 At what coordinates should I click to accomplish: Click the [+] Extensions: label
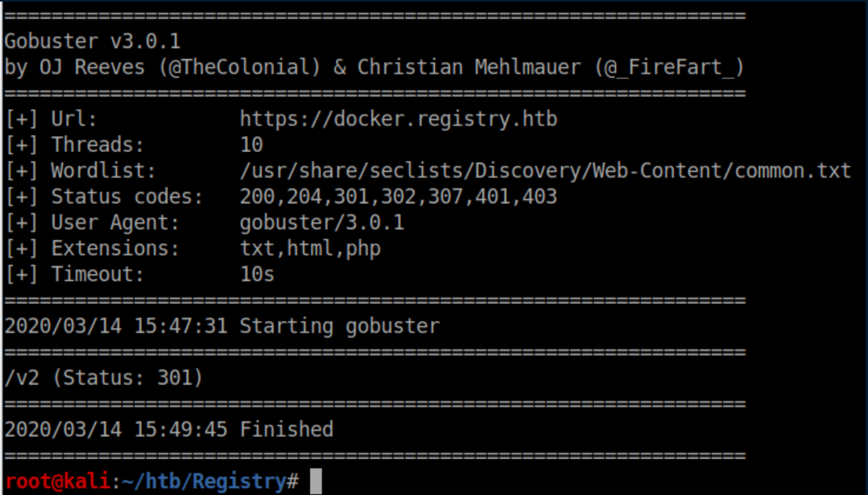(x=92, y=249)
